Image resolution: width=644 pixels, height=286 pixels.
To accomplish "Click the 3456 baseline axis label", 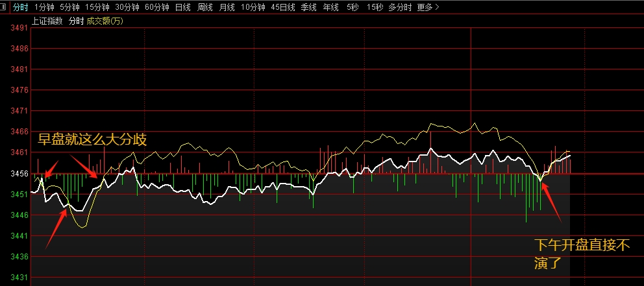I will (x=19, y=173).
